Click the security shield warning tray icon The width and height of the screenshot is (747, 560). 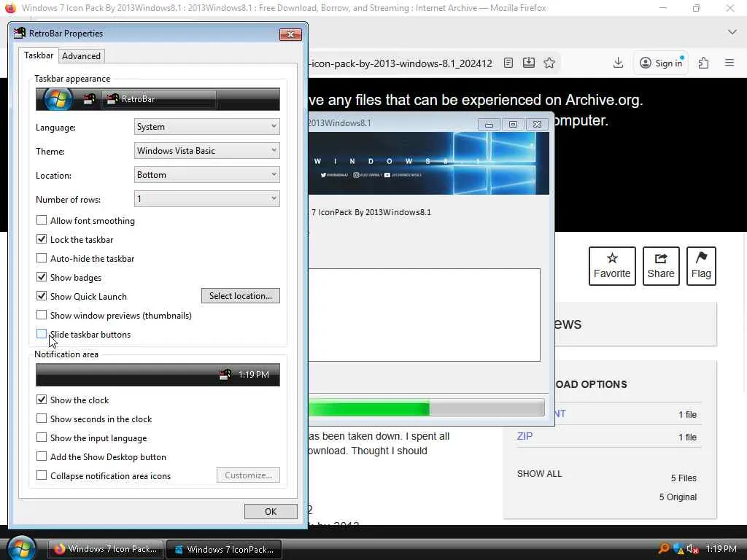678,548
